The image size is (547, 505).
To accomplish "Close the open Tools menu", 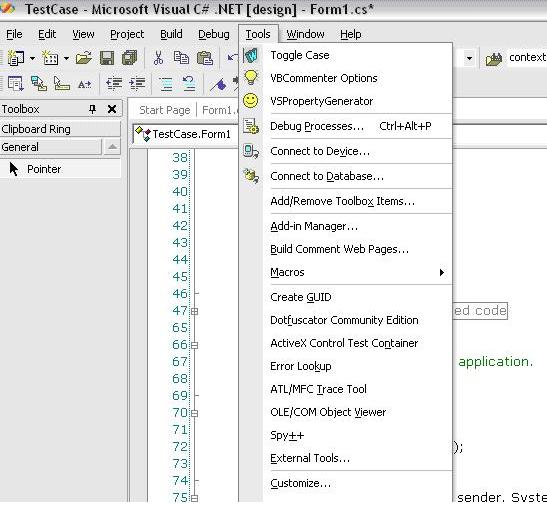I will (258, 34).
